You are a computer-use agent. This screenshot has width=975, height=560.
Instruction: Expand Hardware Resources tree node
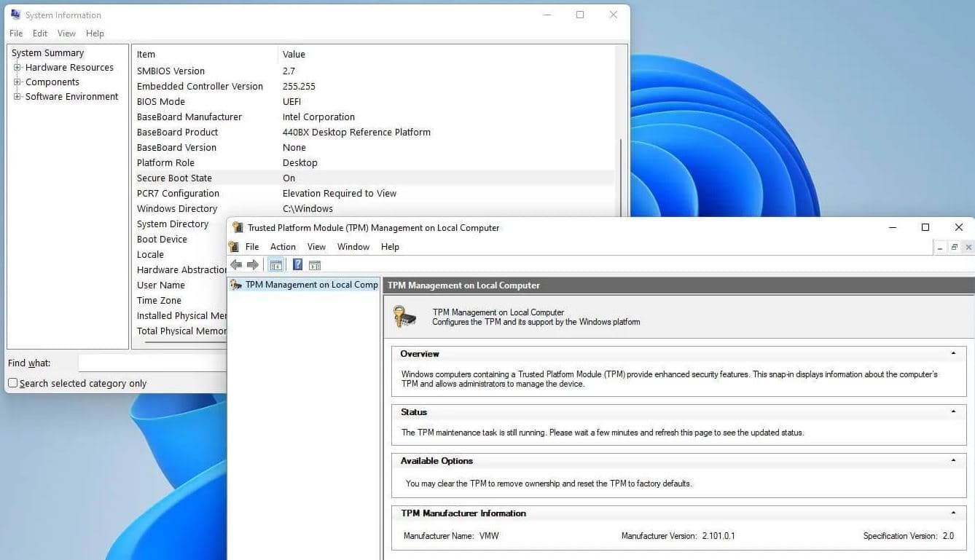click(x=17, y=68)
